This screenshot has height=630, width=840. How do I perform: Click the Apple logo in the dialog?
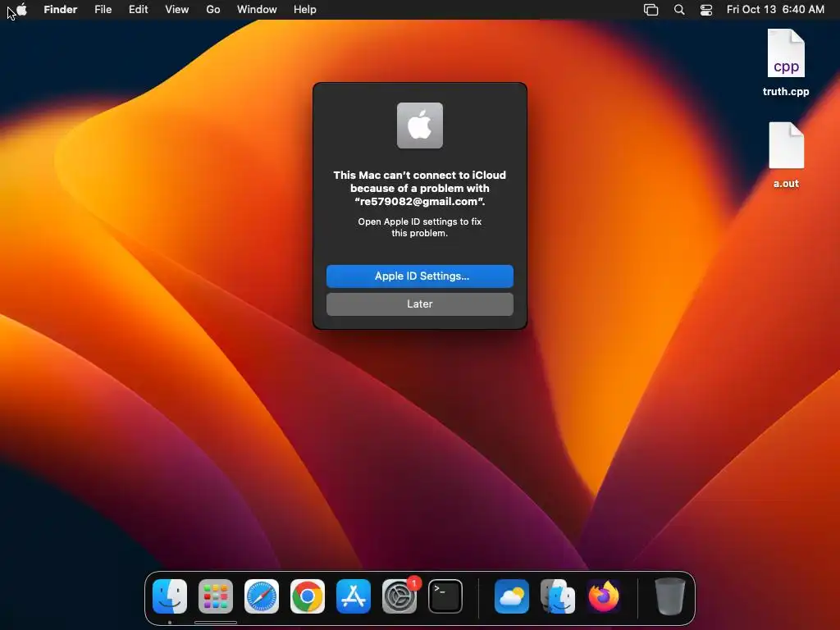420,126
